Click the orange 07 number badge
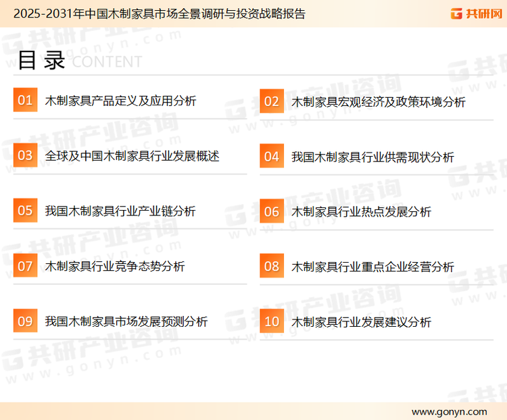The width and height of the screenshot is (507, 420). (x=25, y=265)
